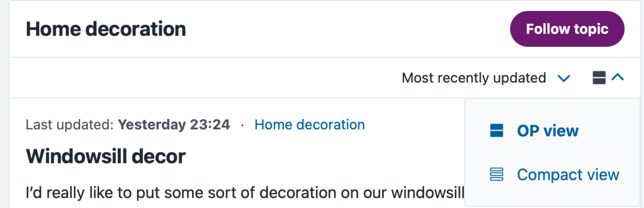Toggle following the Home decoration topic
The width and height of the screenshot is (644, 208).
coord(567,29)
